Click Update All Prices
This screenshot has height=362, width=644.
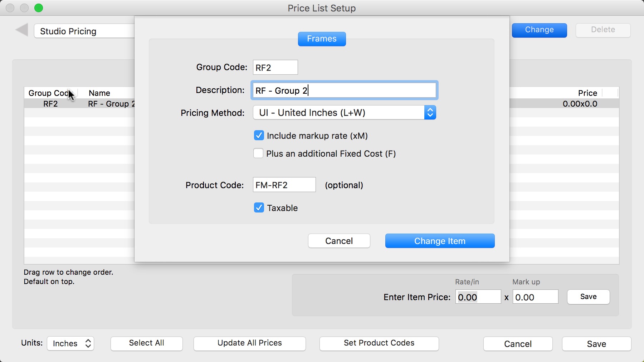(x=249, y=343)
